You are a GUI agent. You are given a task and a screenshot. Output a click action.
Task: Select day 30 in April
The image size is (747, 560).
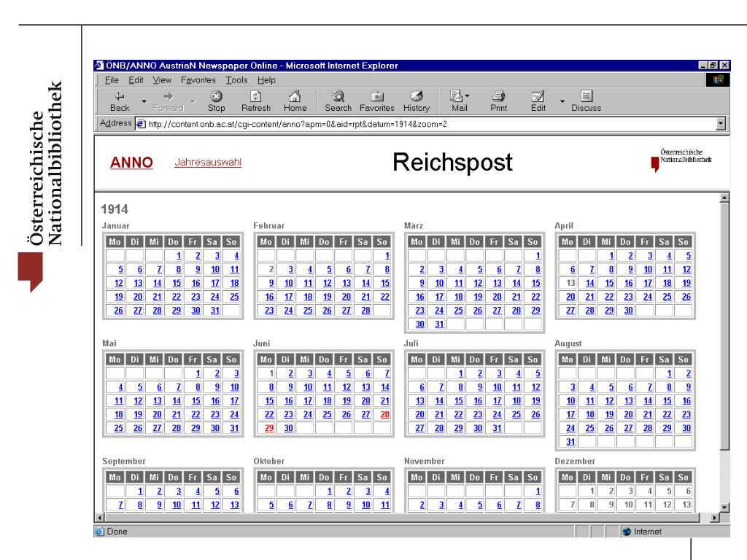click(628, 311)
